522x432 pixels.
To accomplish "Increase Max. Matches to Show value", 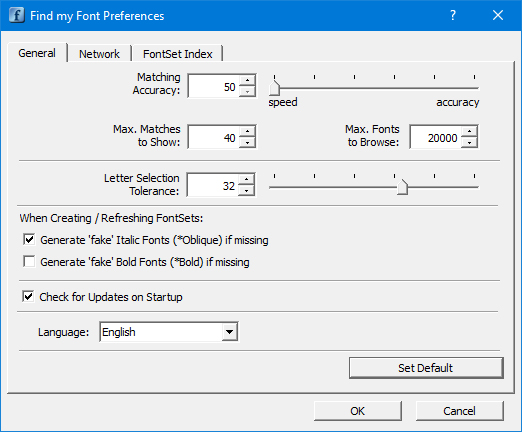I will (x=247, y=131).
